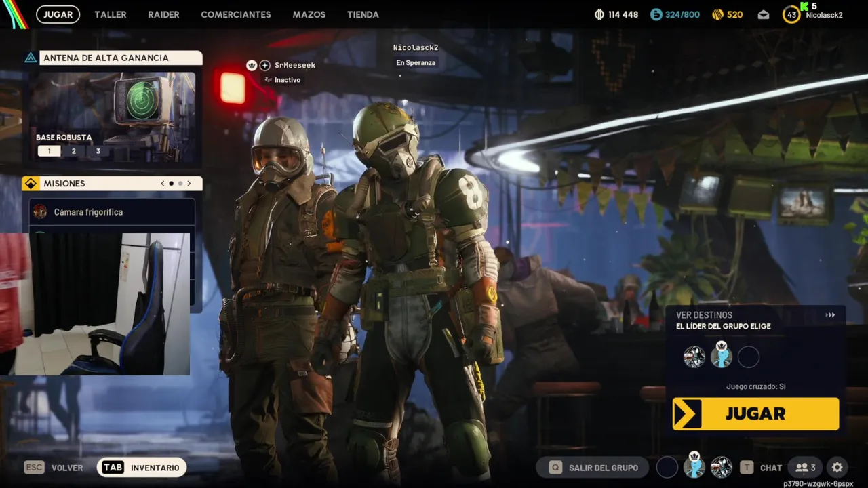Viewport: 868px width, 488px height.
Task: Select second squad avatar with leader crown
Action: tap(721, 355)
